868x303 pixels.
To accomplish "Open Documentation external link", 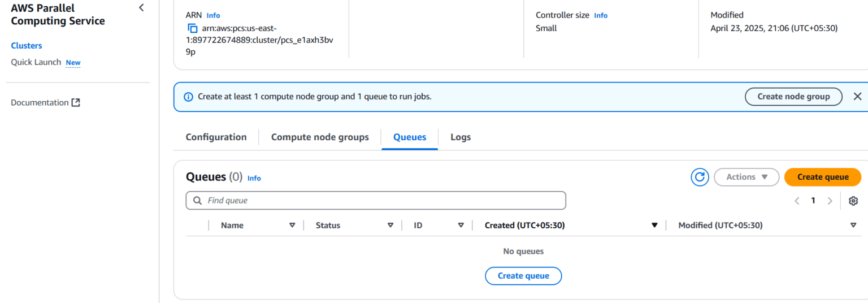I will click(45, 102).
